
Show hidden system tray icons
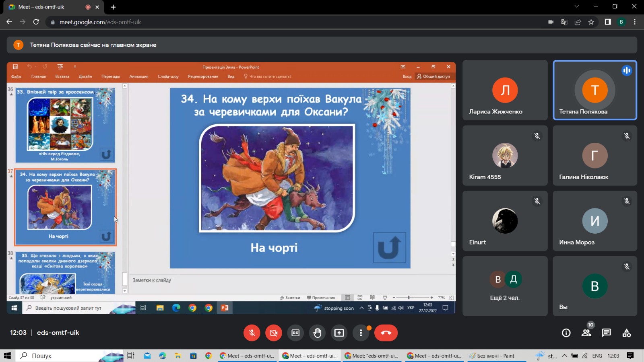pyautogui.click(x=564, y=356)
